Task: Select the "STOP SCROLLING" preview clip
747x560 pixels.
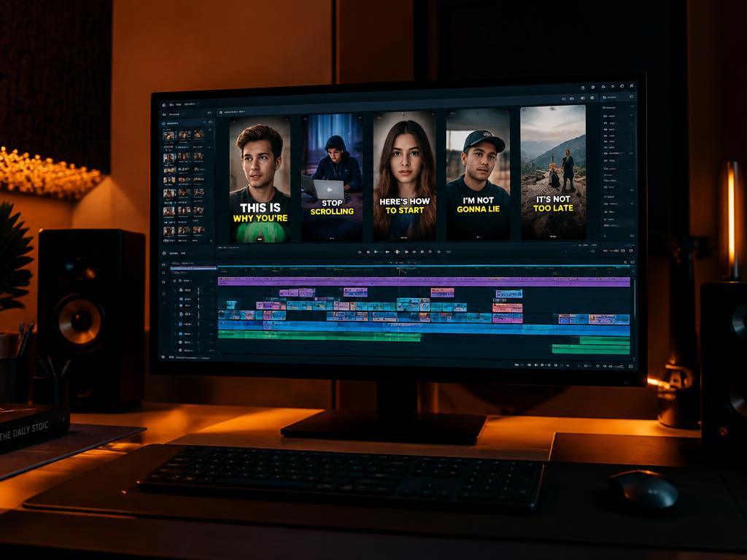Action: tap(332, 177)
